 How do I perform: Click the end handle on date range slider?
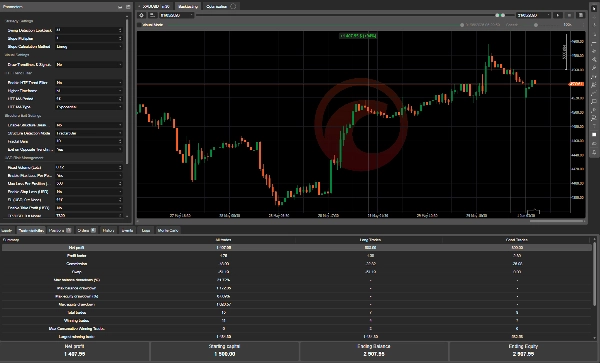click(x=503, y=15)
